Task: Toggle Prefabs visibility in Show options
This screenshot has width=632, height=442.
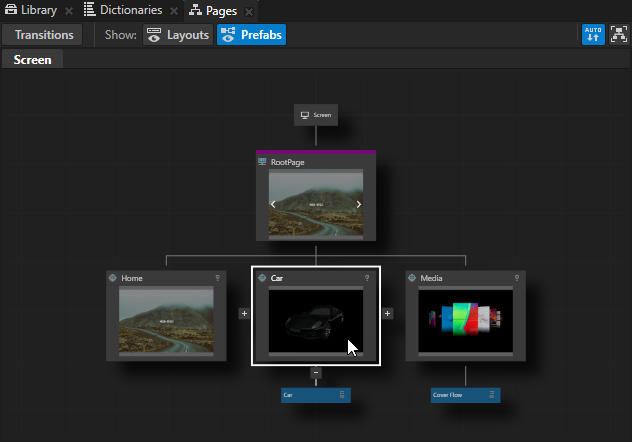Action: (251, 35)
